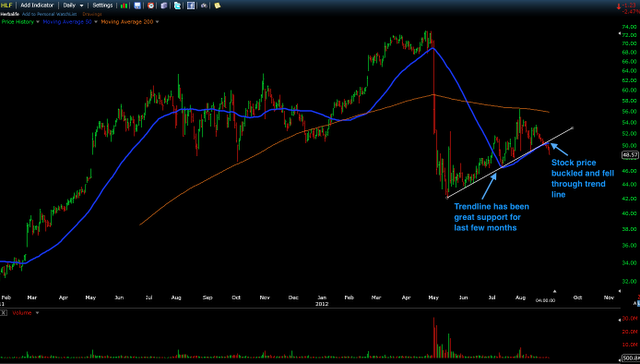The width and height of the screenshot is (640, 364).
Task: Click the green-red bar chart style icon
Action: click(x=124, y=6)
